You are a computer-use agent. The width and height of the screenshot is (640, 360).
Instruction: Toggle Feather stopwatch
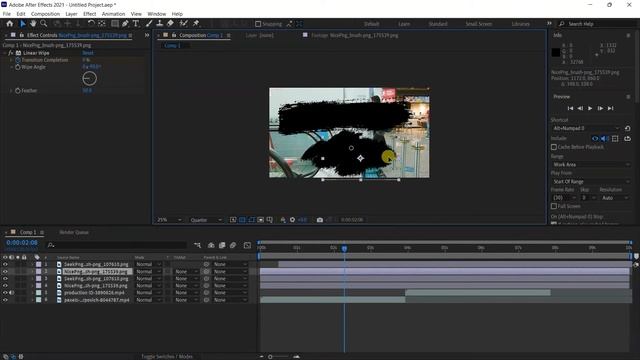[18, 91]
